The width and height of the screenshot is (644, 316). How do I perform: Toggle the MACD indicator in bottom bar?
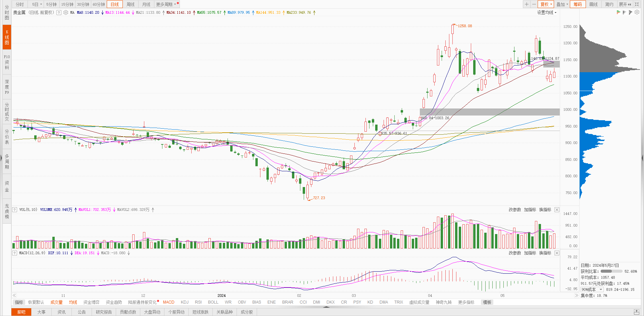pyautogui.click(x=168, y=302)
